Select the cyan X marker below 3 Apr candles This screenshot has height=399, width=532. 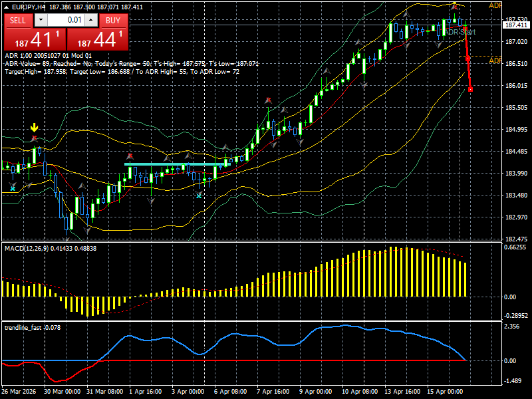click(199, 196)
